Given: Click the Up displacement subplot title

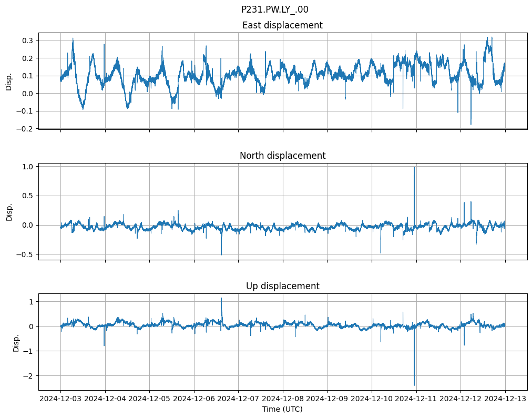Looking at the screenshot, I should (x=282, y=286).
